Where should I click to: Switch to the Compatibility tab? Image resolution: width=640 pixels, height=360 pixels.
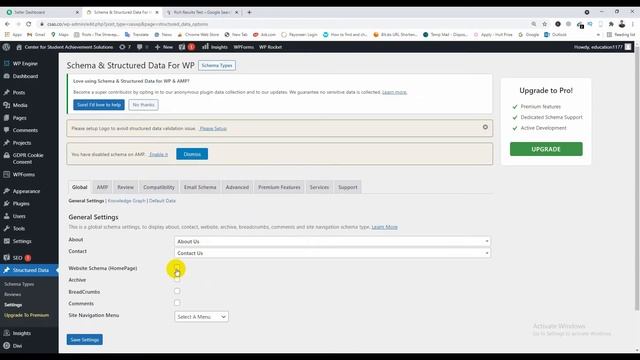coord(159,187)
